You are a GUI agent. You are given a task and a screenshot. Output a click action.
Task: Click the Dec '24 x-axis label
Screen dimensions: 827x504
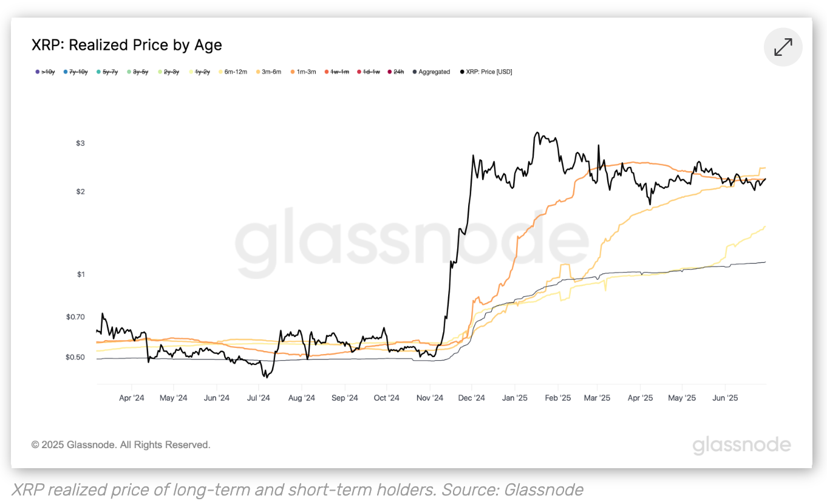(x=472, y=398)
